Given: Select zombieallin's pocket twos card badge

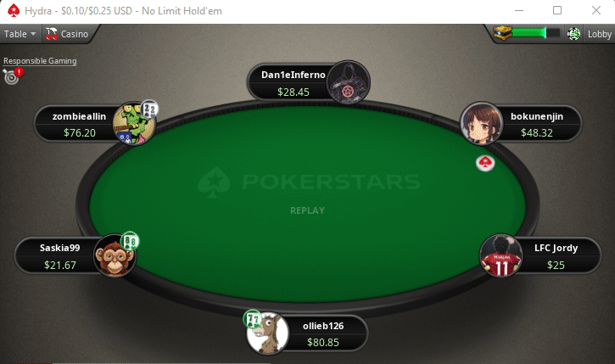Looking at the screenshot, I should click(x=149, y=109).
